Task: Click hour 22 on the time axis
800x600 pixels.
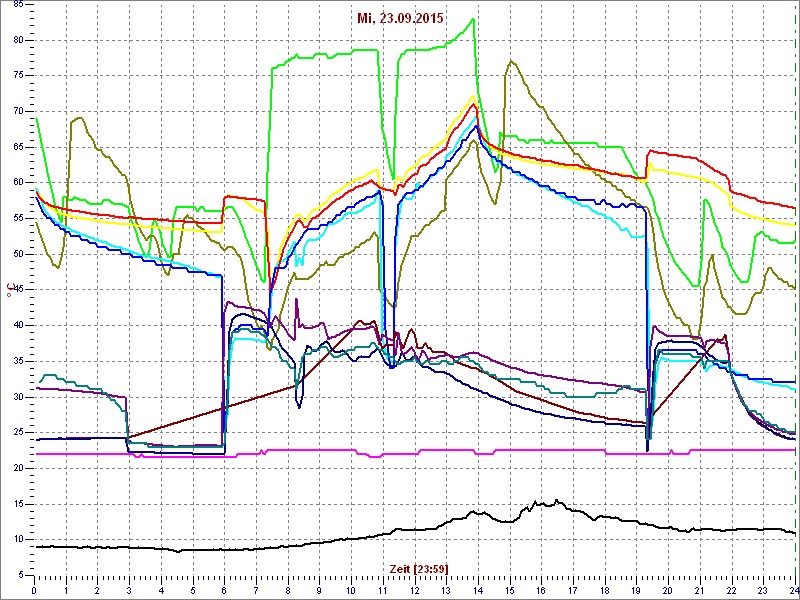Action: tap(732, 592)
